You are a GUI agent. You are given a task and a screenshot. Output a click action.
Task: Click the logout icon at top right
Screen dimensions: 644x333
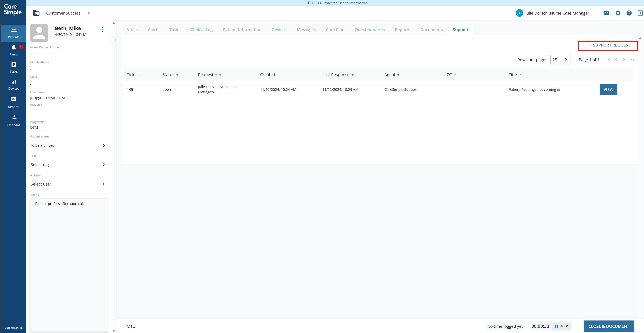pos(640,13)
